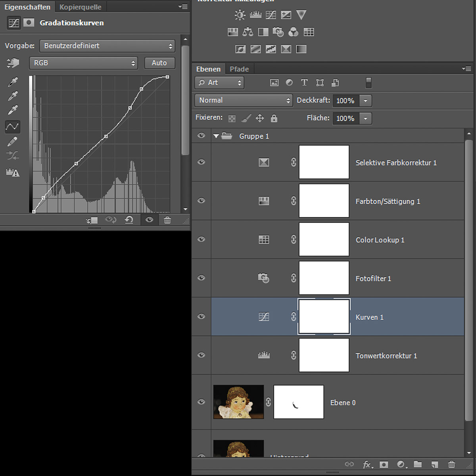Viewport: 476px width, 476px height.
Task: Select the Tonwertkorrektur 1 layer mask thumbnail
Action: click(x=324, y=355)
